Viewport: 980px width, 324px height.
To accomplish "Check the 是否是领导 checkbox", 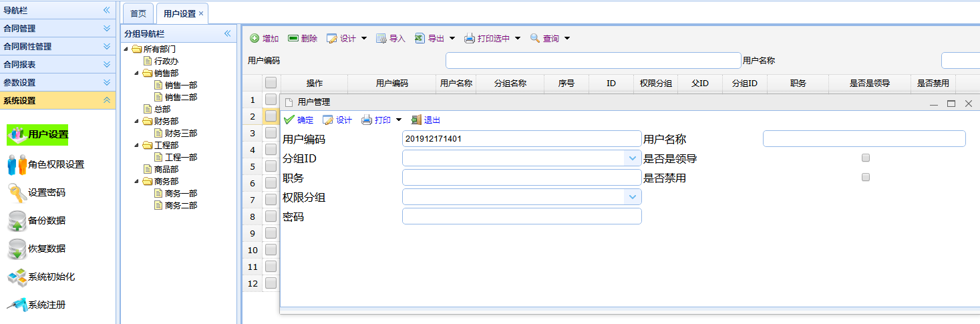I will click(866, 158).
